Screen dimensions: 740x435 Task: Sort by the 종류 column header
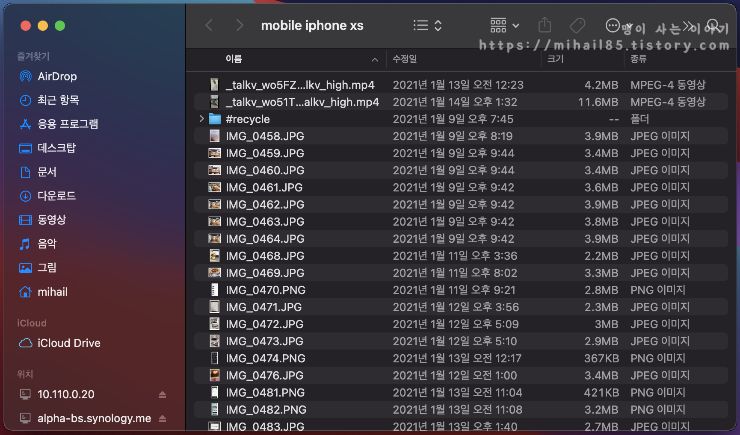(x=639, y=59)
